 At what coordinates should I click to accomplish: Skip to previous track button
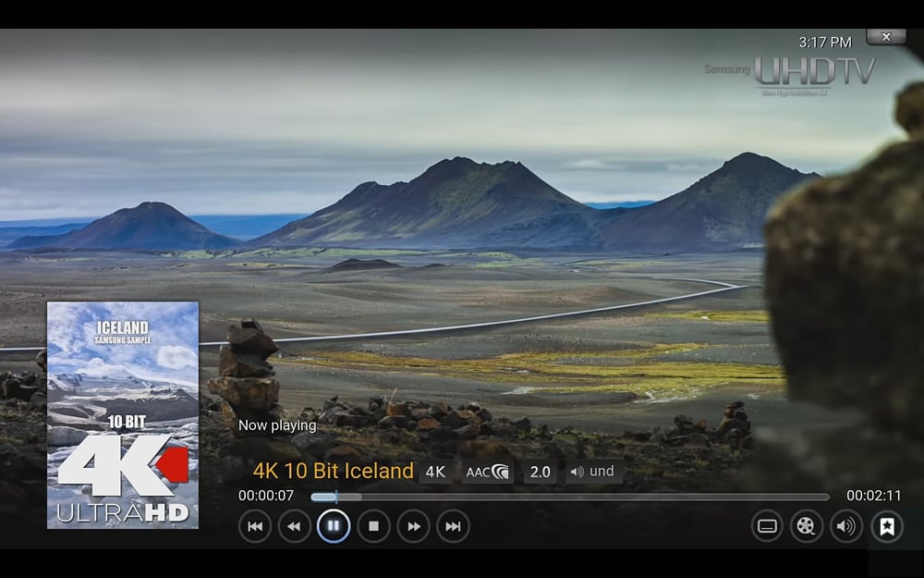point(255,526)
